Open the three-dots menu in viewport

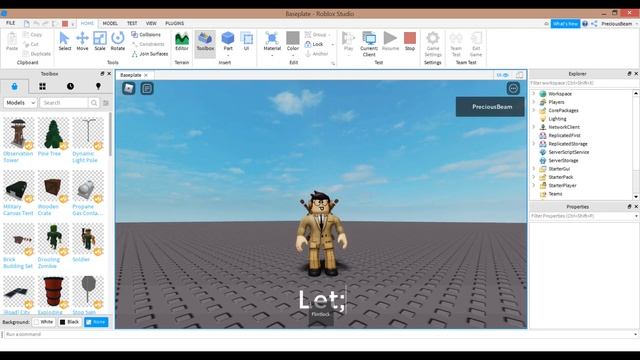pos(513,88)
